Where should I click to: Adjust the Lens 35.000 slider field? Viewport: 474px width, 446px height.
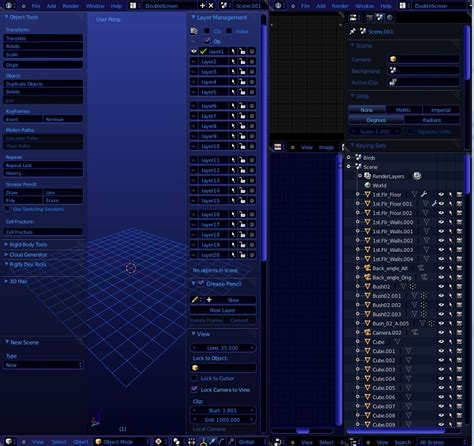[x=223, y=348]
